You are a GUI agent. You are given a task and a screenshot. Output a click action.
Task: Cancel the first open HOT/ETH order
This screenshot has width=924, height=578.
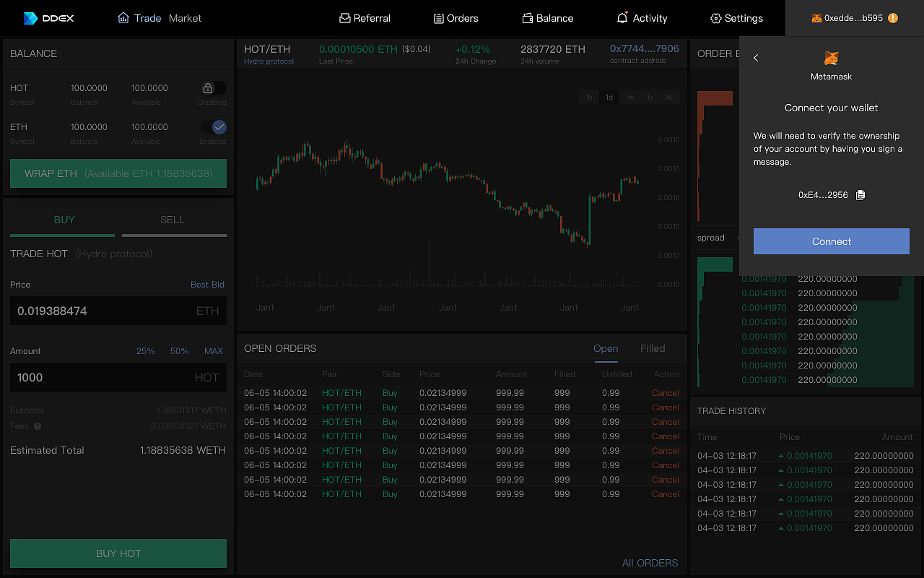click(x=666, y=393)
